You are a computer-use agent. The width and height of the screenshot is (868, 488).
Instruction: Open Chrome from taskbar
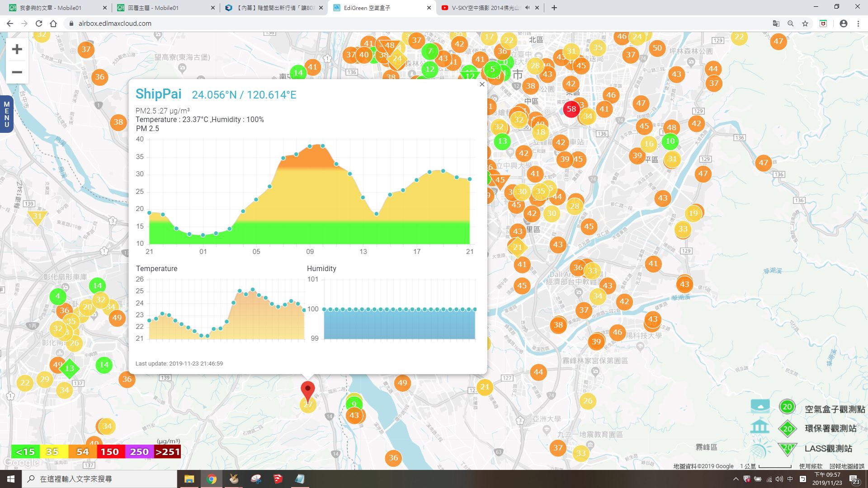click(x=211, y=479)
